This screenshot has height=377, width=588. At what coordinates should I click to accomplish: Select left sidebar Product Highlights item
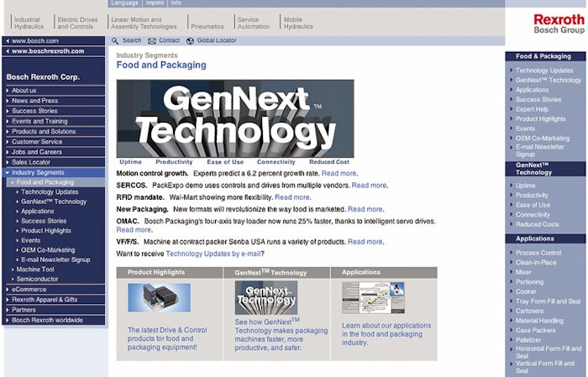tap(46, 230)
